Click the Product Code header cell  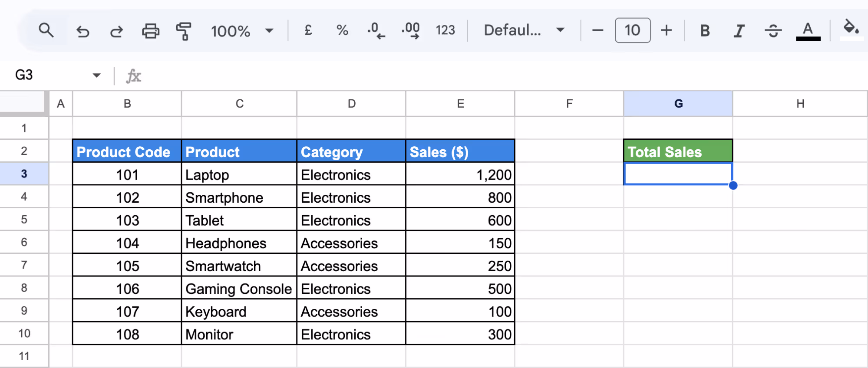click(127, 151)
